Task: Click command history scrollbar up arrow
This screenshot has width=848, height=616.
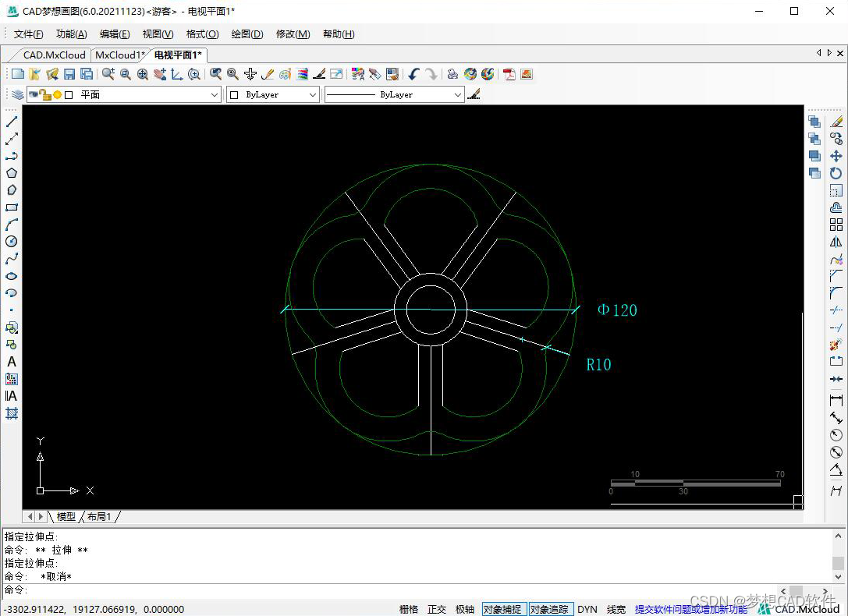Action: pyautogui.click(x=838, y=536)
